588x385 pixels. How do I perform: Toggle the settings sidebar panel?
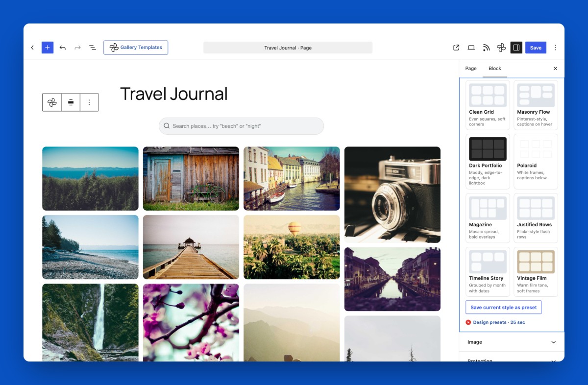(516, 48)
